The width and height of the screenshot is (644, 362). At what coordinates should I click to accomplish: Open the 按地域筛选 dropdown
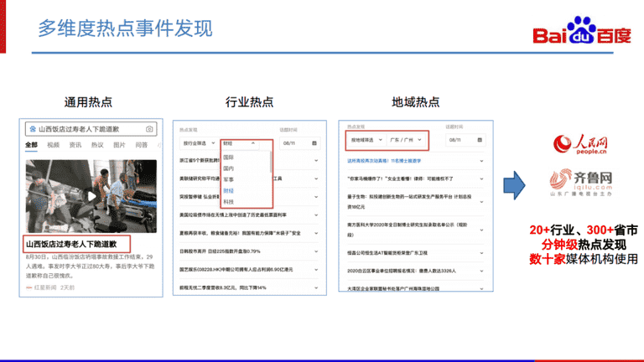click(x=366, y=140)
